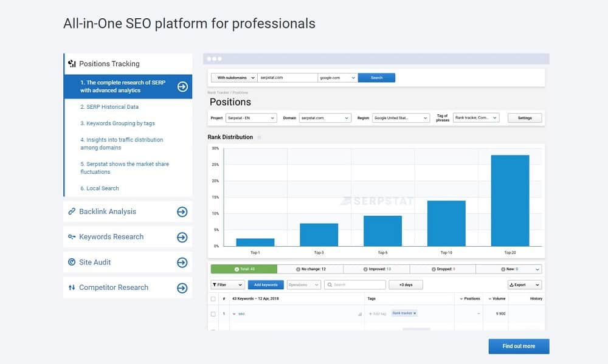The image size is (608, 364).
Task: Open the Operations dropdown
Action: 303,284
